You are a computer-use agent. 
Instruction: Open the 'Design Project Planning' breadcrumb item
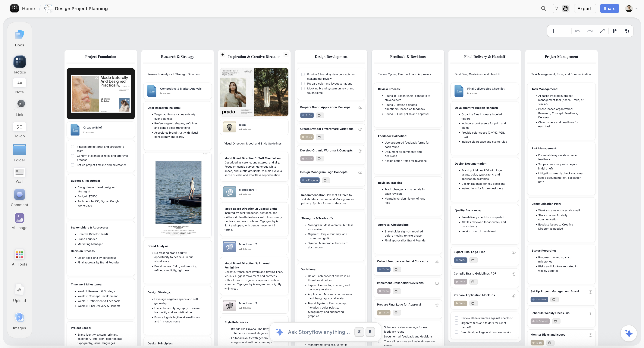81,8
